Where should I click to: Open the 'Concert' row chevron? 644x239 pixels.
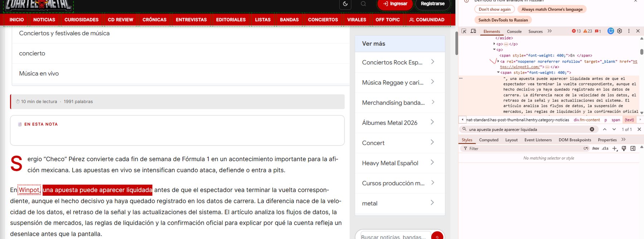click(433, 142)
